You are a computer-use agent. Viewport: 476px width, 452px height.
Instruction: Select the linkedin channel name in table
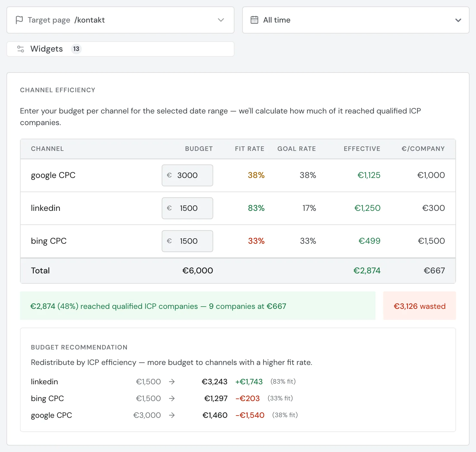45,208
